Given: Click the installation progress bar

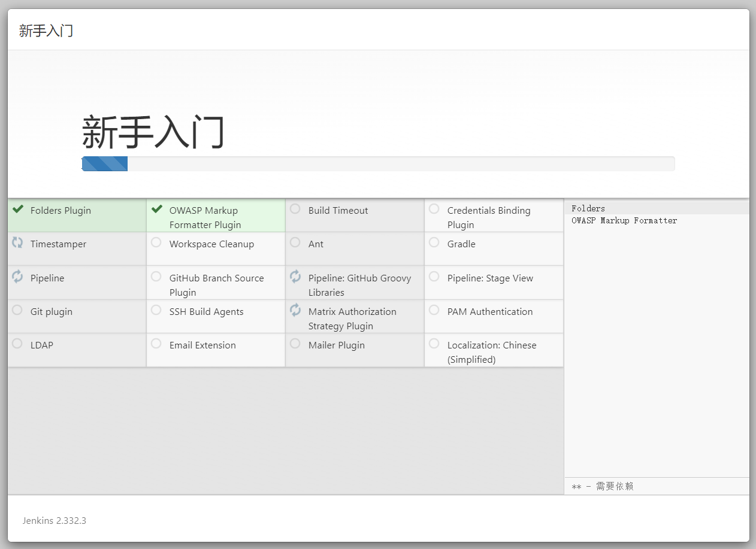Looking at the screenshot, I should [378, 163].
